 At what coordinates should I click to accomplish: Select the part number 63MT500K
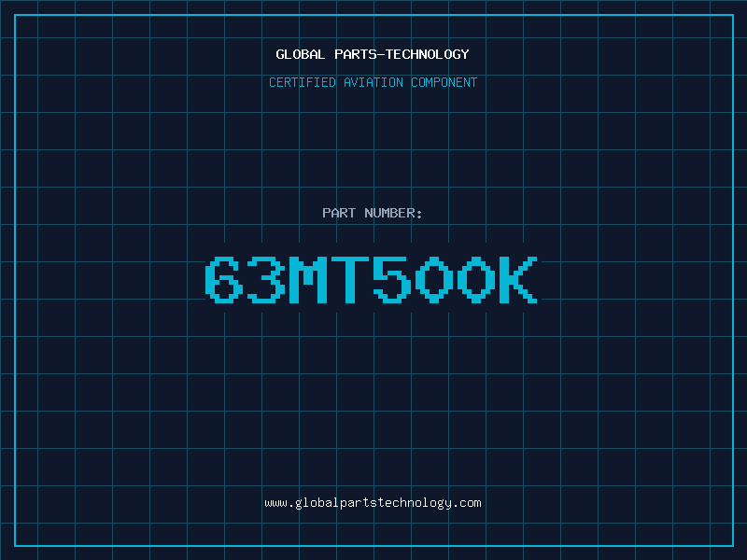372,279
